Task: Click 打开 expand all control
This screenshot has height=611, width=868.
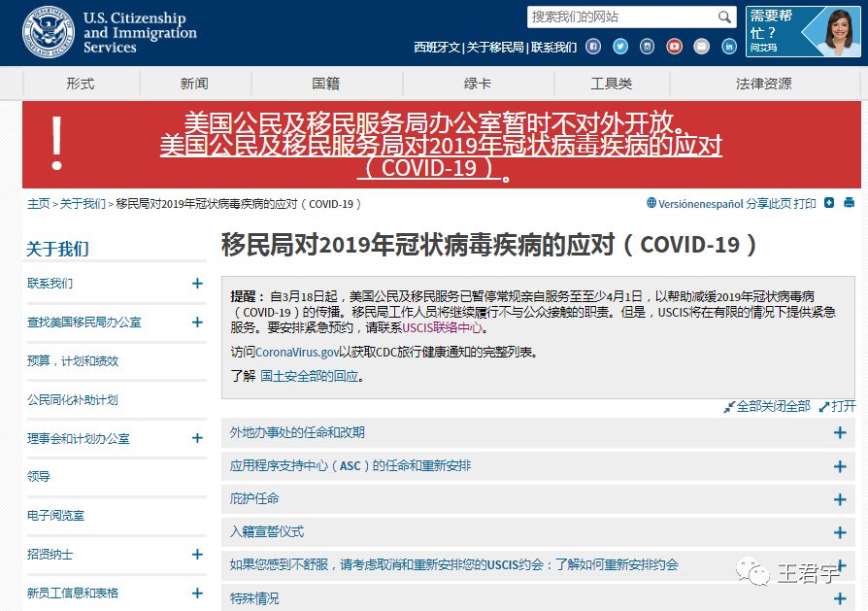Action: [x=838, y=407]
